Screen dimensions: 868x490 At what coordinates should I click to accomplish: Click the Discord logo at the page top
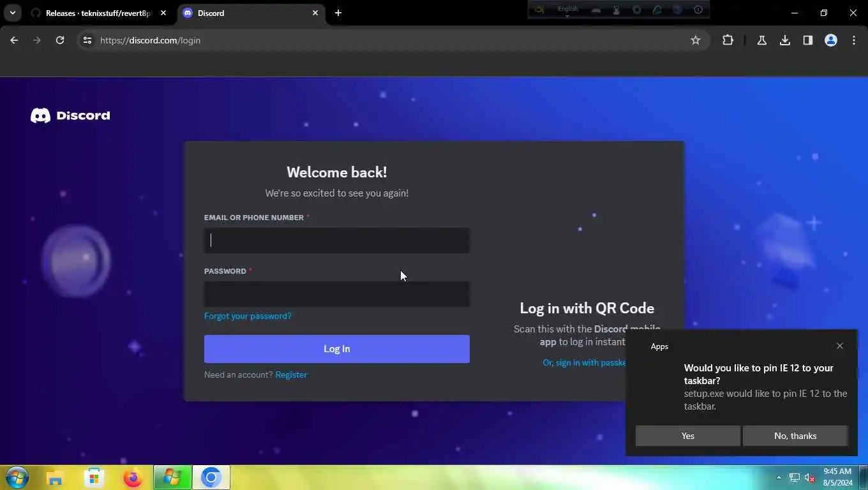pyautogui.click(x=70, y=115)
